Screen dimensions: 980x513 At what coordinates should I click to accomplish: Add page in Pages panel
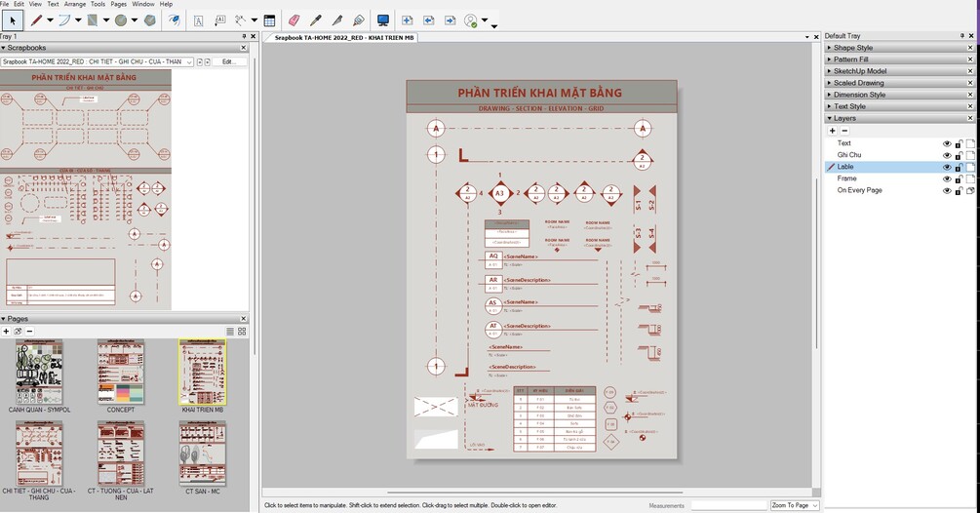click(x=6, y=332)
